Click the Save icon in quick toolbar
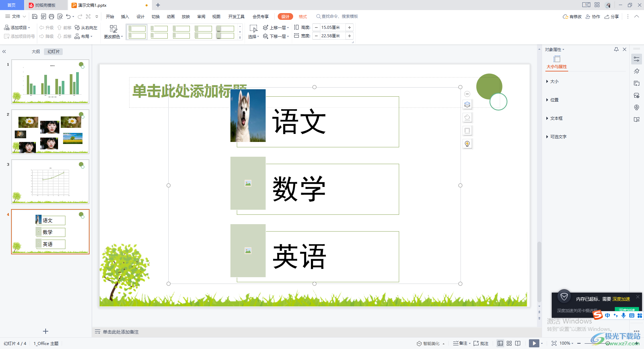Image resolution: width=644 pixels, height=349 pixels. pos(35,16)
